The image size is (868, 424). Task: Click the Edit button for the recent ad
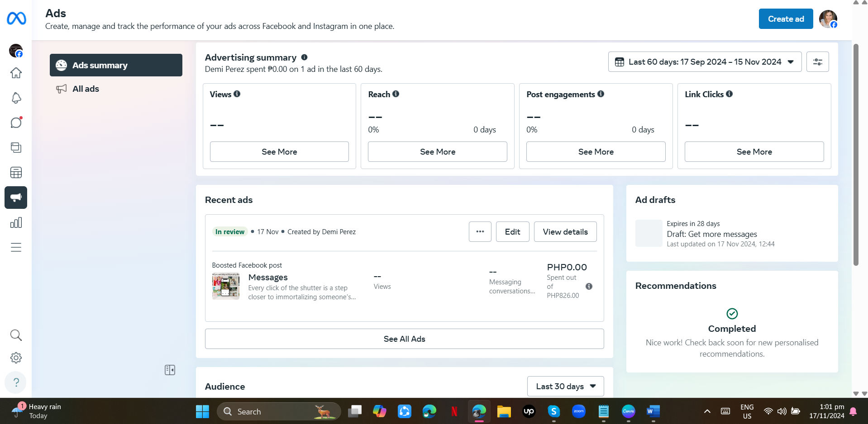pos(512,232)
